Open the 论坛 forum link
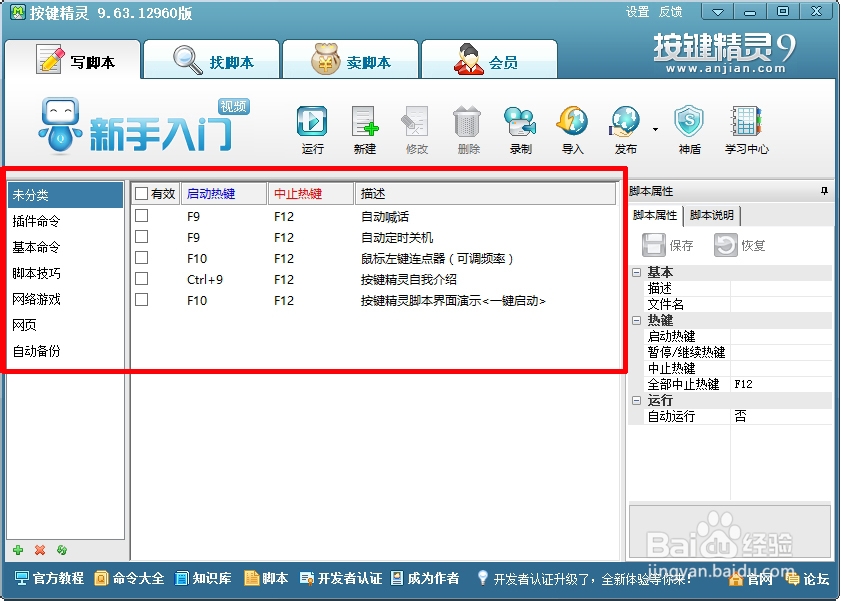Image resolution: width=842 pixels, height=601 pixels. click(808, 579)
